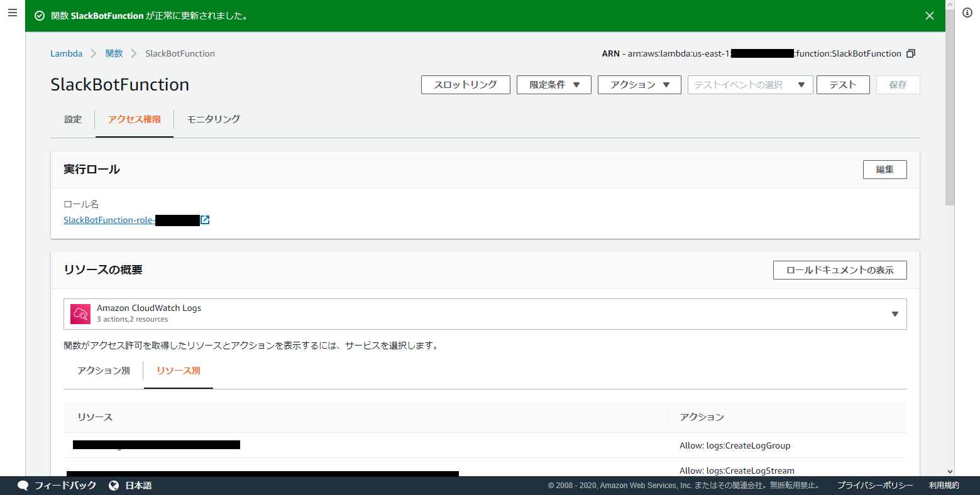Open the プライバシーポリシー link
The image size is (980, 495).
(875, 486)
